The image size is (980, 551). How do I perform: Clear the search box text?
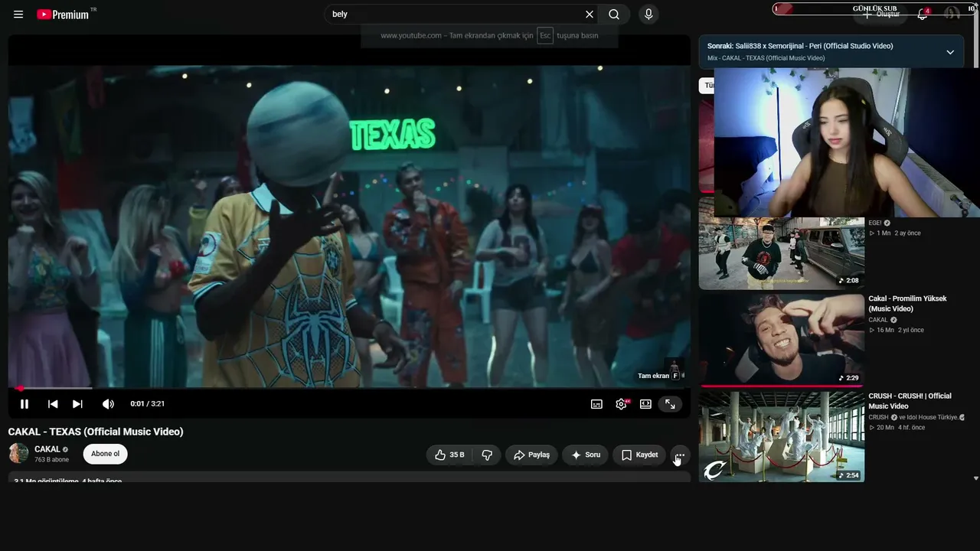tap(590, 15)
